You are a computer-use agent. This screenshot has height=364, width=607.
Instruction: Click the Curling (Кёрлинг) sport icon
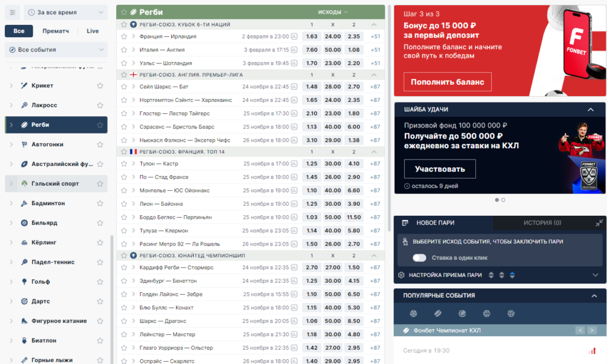[24, 242]
